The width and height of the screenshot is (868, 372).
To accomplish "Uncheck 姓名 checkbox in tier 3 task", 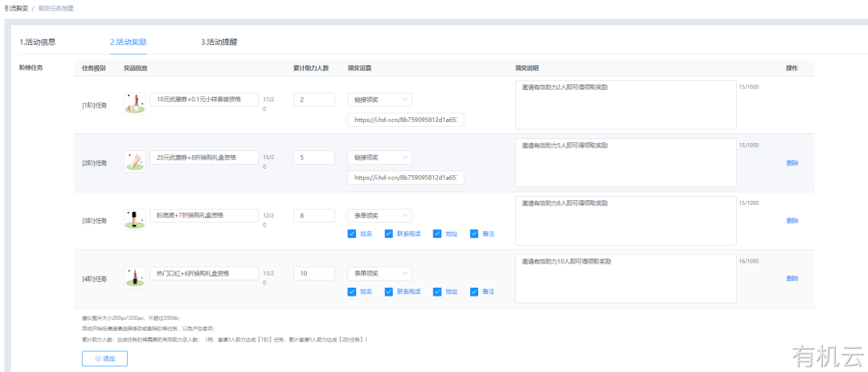I will point(352,234).
